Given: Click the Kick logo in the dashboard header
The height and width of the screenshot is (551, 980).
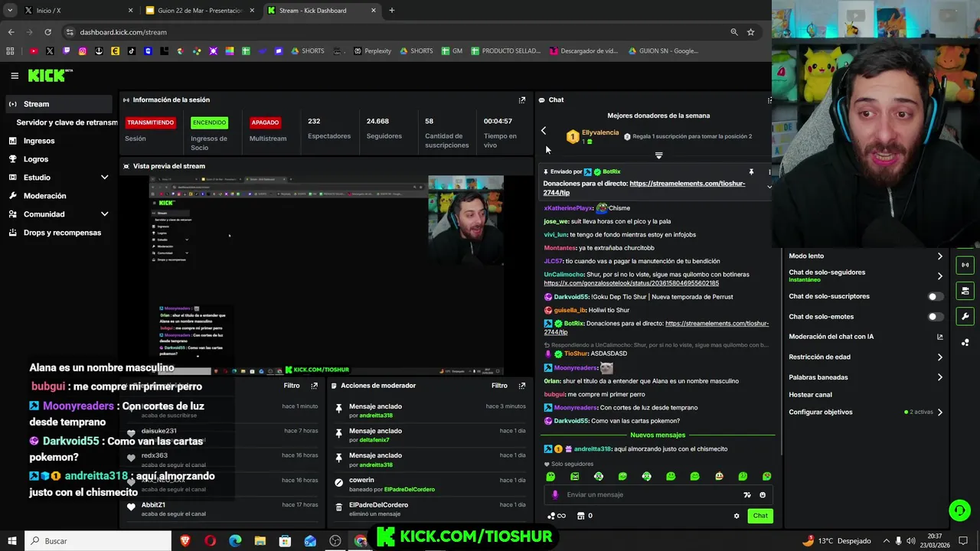Looking at the screenshot, I should click(x=50, y=75).
